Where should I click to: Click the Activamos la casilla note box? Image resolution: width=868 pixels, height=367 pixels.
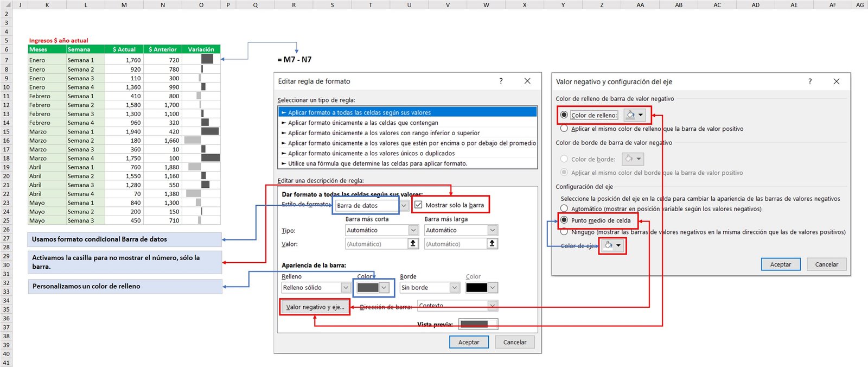click(125, 262)
